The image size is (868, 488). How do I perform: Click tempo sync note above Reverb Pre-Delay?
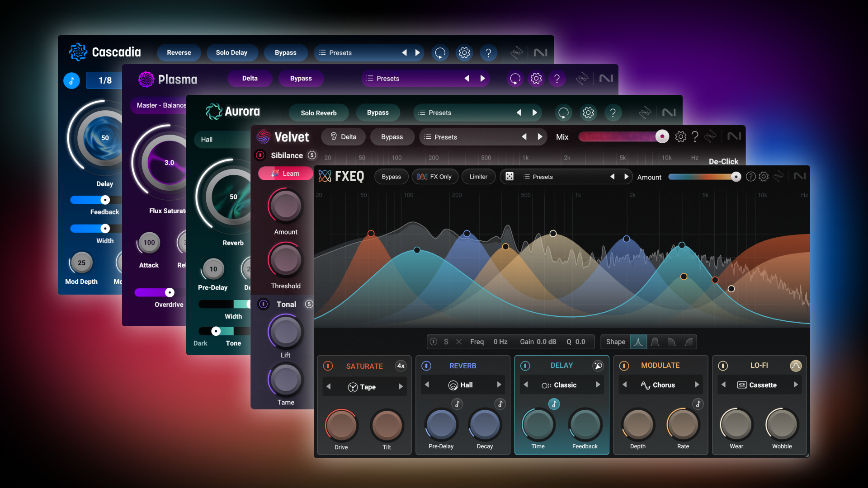click(x=457, y=404)
